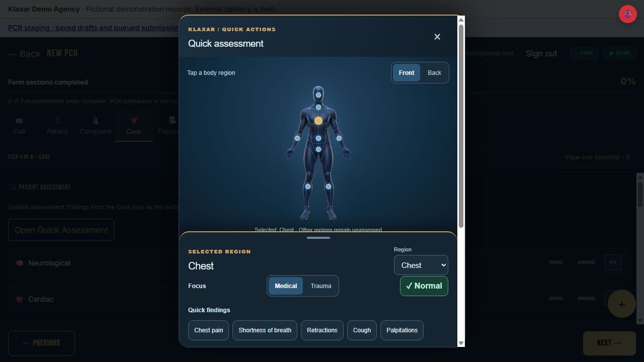Toggle the Cough quick finding

(362, 330)
